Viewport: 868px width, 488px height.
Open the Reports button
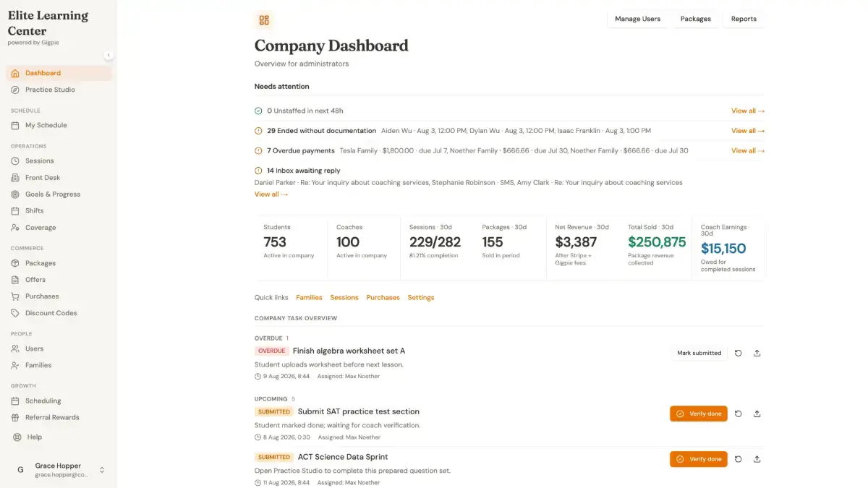click(x=744, y=19)
